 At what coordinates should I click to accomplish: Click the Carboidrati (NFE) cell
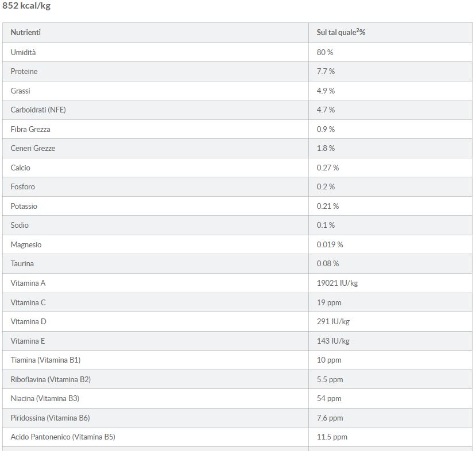pos(34,110)
